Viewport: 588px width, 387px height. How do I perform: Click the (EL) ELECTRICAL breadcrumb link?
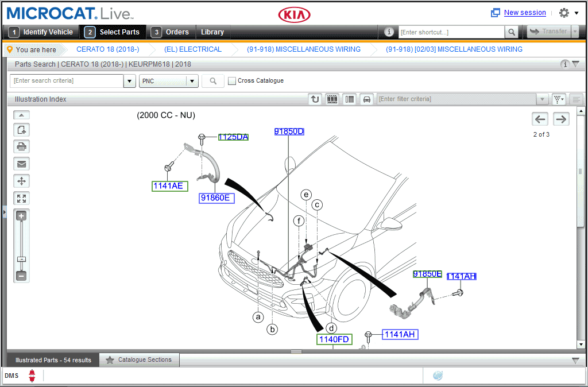(x=192, y=49)
